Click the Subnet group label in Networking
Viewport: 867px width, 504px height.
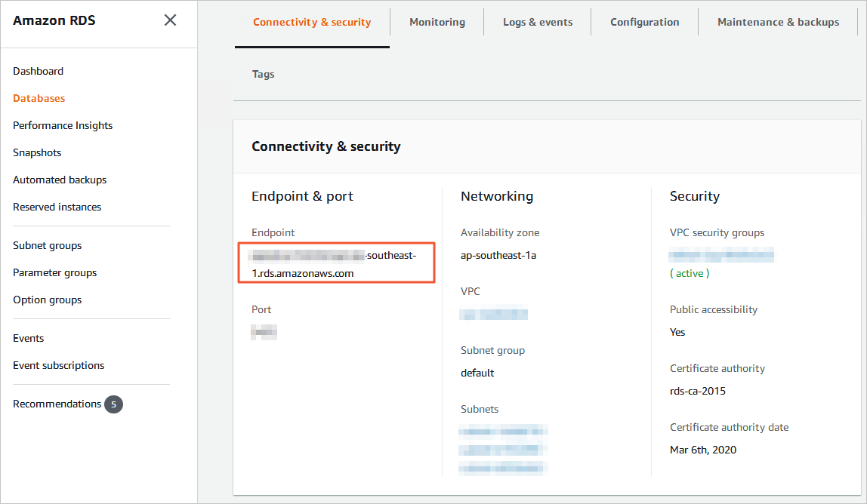(x=492, y=350)
